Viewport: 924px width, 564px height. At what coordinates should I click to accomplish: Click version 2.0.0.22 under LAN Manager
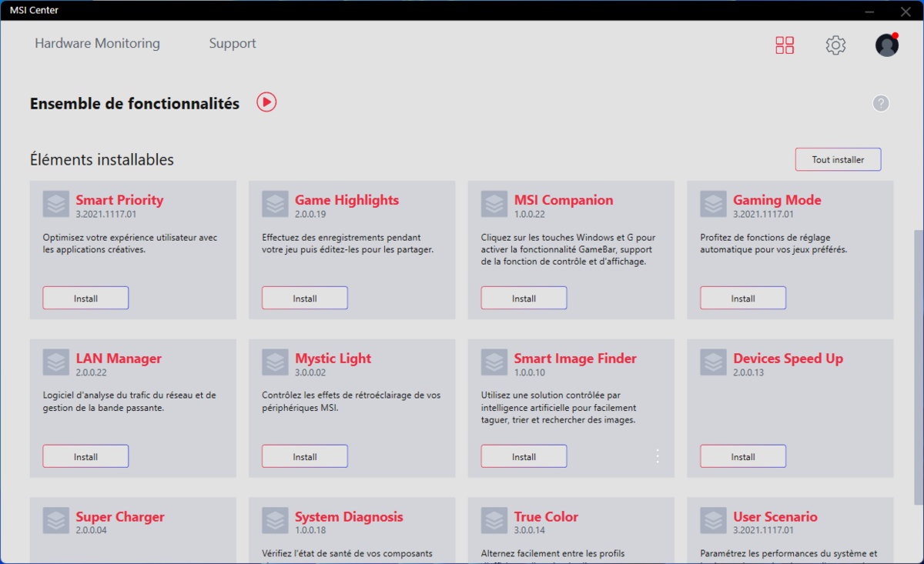(x=92, y=373)
